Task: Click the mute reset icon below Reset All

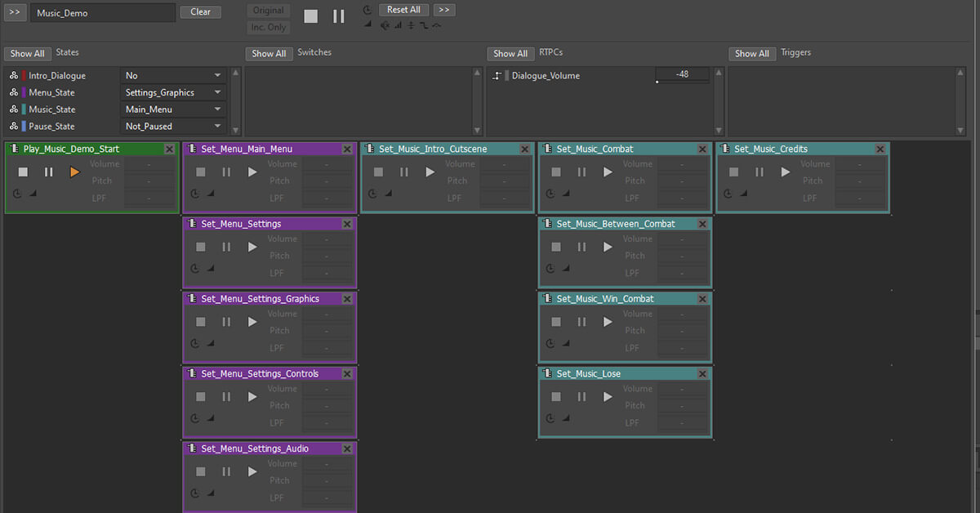Action: (385, 25)
